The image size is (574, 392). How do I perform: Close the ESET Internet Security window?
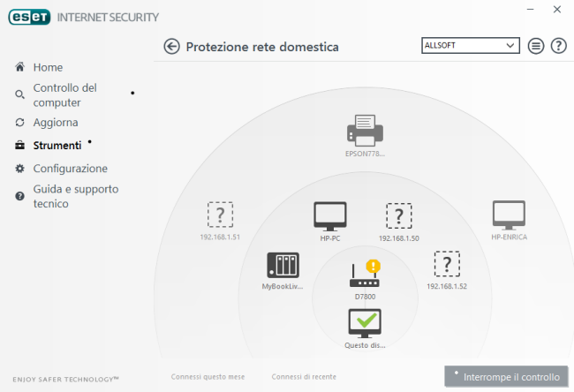click(557, 9)
